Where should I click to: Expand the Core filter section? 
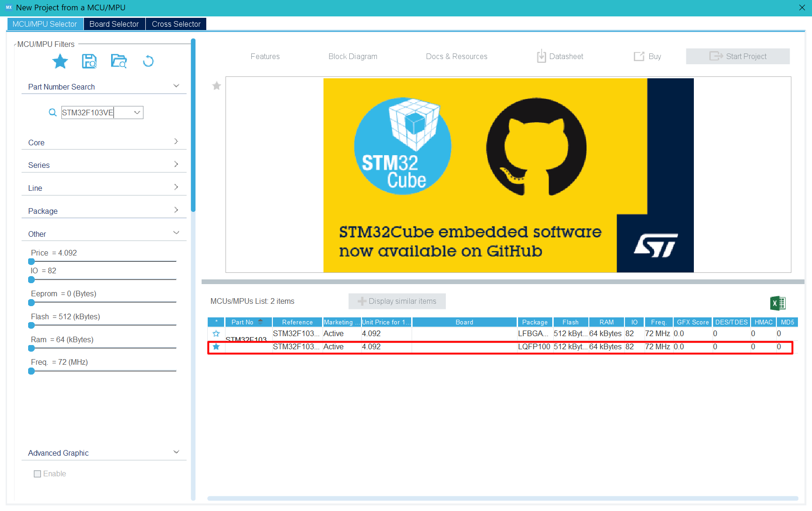pos(176,142)
